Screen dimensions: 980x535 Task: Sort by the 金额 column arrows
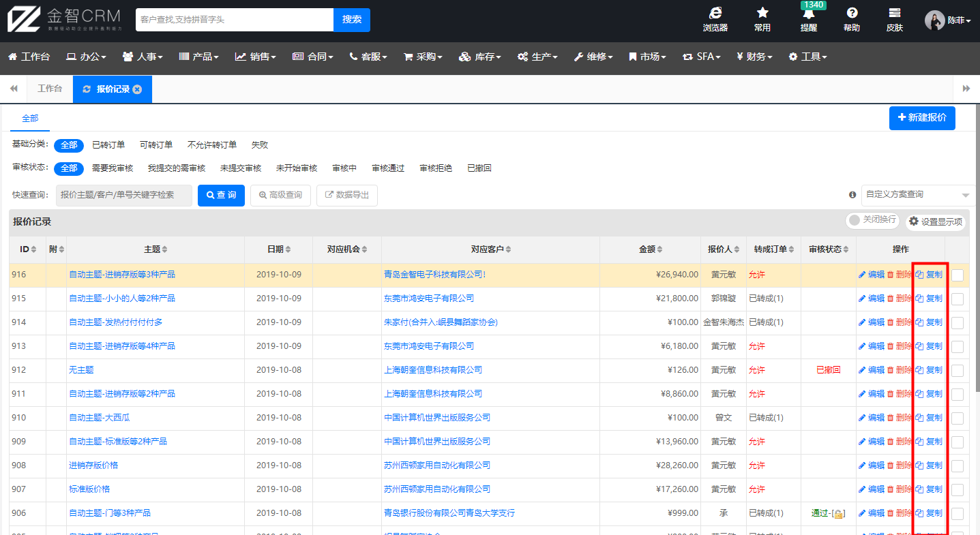click(x=659, y=250)
